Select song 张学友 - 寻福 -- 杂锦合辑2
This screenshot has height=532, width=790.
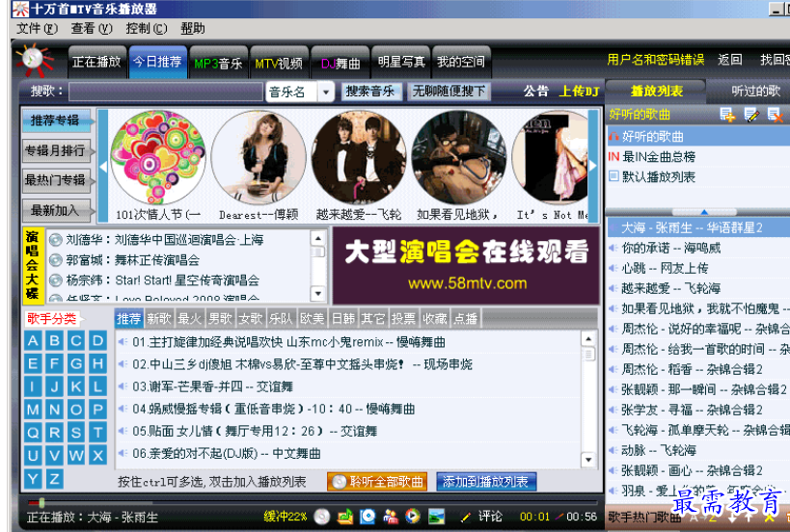pyautogui.click(x=697, y=410)
